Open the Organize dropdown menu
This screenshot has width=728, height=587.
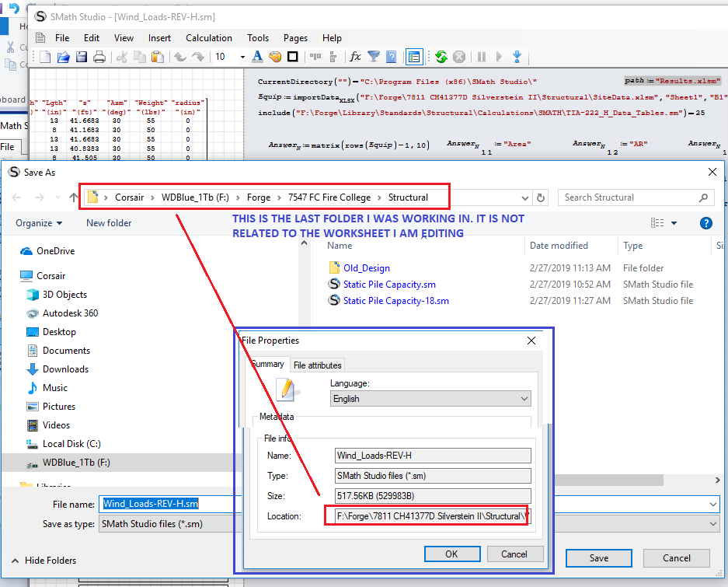click(x=39, y=223)
